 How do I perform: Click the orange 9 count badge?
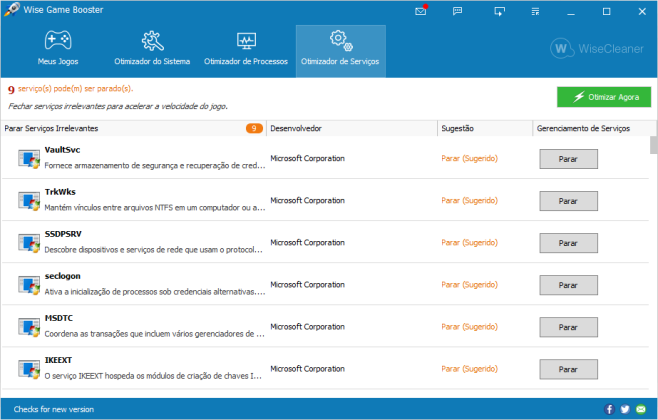pyautogui.click(x=254, y=128)
